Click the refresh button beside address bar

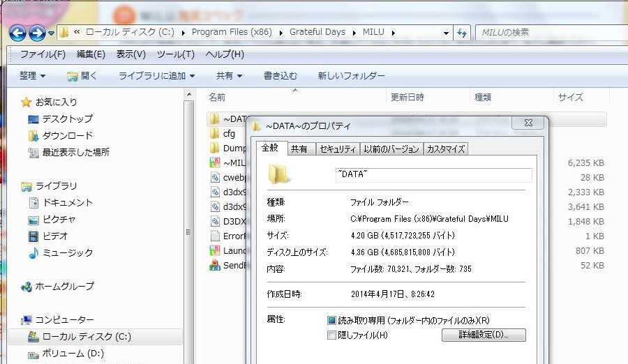point(461,33)
